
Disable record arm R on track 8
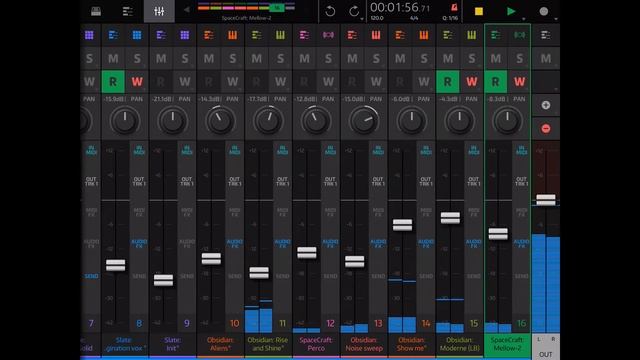point(113,82)
